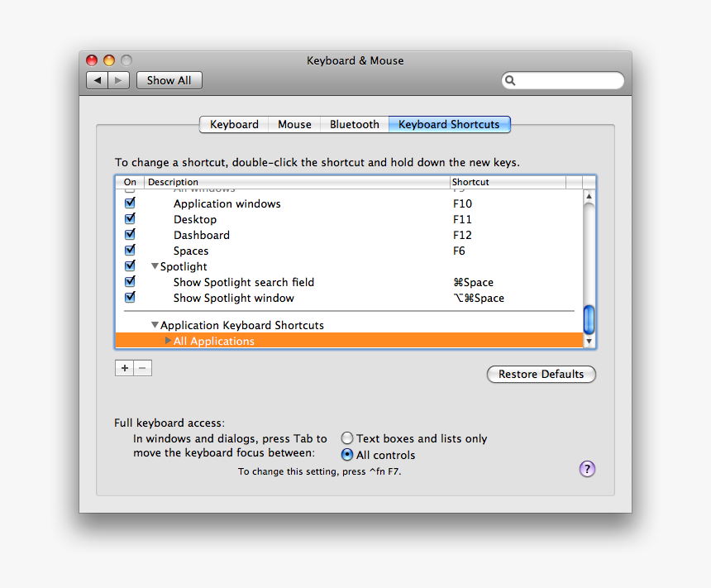Open the Bluetooth tab

point(354,124)
